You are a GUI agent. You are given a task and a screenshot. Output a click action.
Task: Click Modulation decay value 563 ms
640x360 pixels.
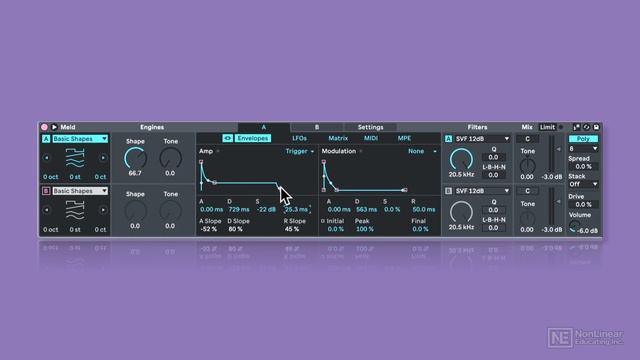pos(366,209)
